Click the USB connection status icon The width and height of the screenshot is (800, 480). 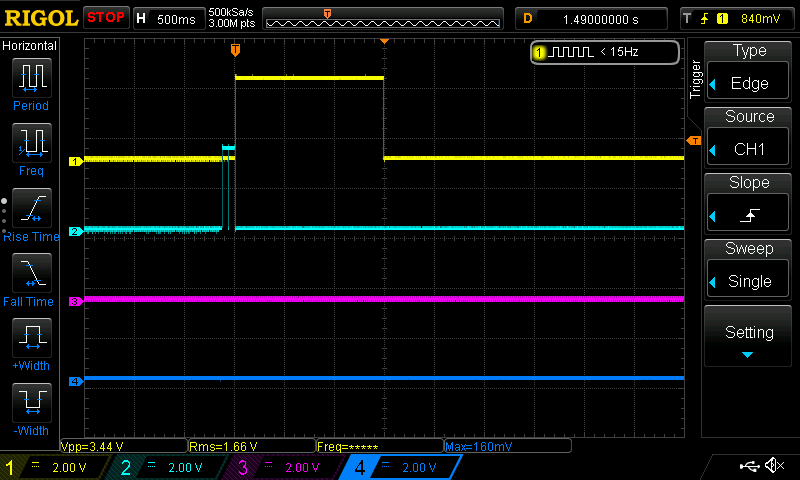coord(748,466)
